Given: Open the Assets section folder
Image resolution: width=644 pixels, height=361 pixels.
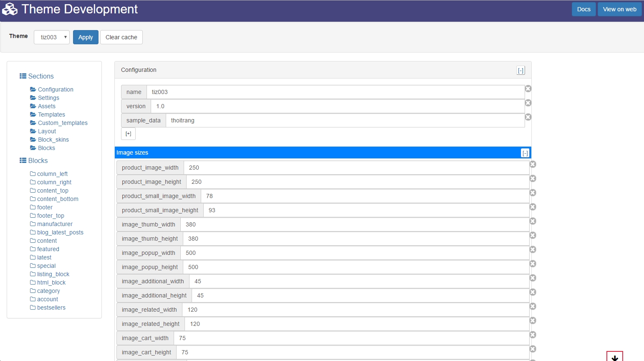Looking at the screenshot, I should (x=43, y=106).
